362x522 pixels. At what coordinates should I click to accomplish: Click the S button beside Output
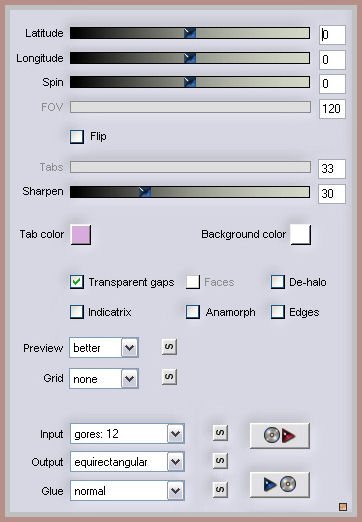click(220, 461)
